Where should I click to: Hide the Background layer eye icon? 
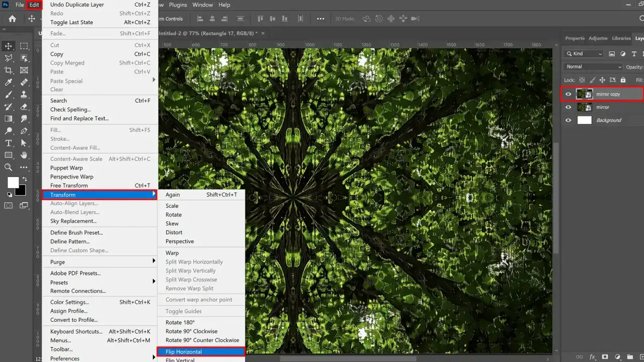[x=569, y=120]
